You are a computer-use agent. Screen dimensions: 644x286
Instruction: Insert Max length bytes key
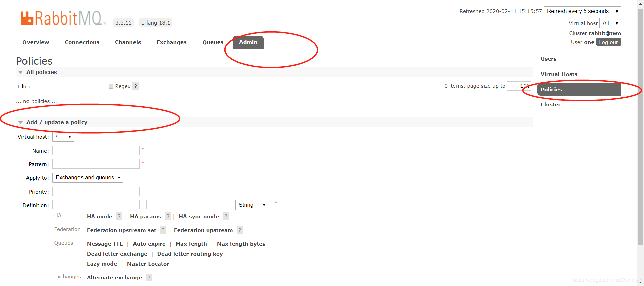[241, 244]
